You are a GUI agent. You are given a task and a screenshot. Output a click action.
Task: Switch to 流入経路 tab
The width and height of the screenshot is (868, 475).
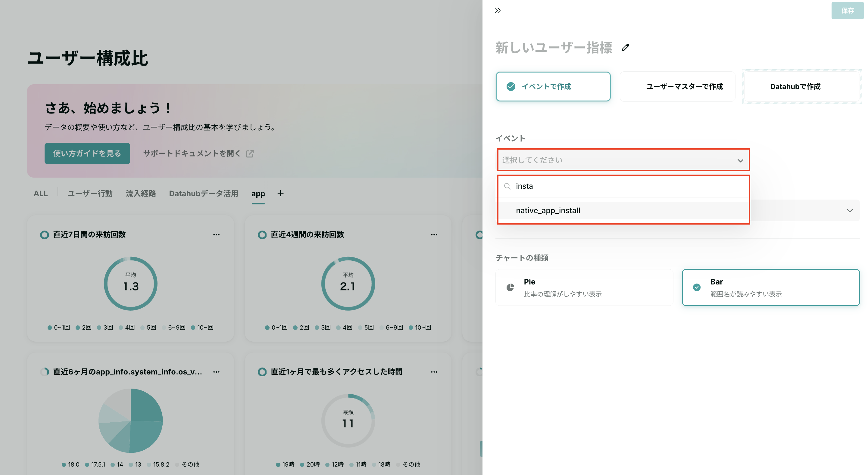click(141, 193)
